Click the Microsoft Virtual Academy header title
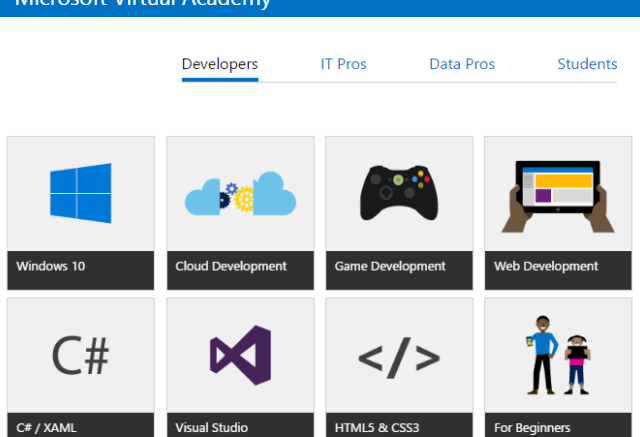The image size is (640, 437). pos(142,4)
